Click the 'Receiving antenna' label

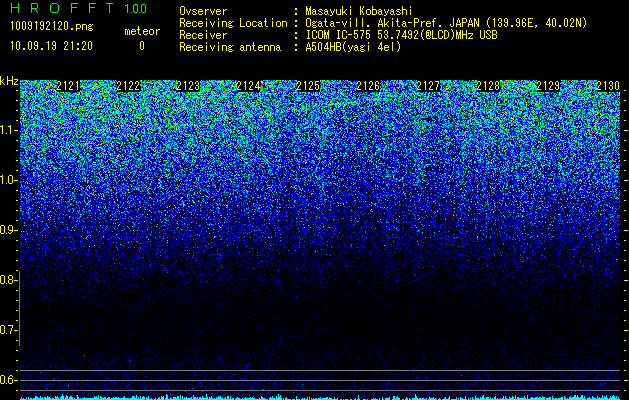point(230,47)
